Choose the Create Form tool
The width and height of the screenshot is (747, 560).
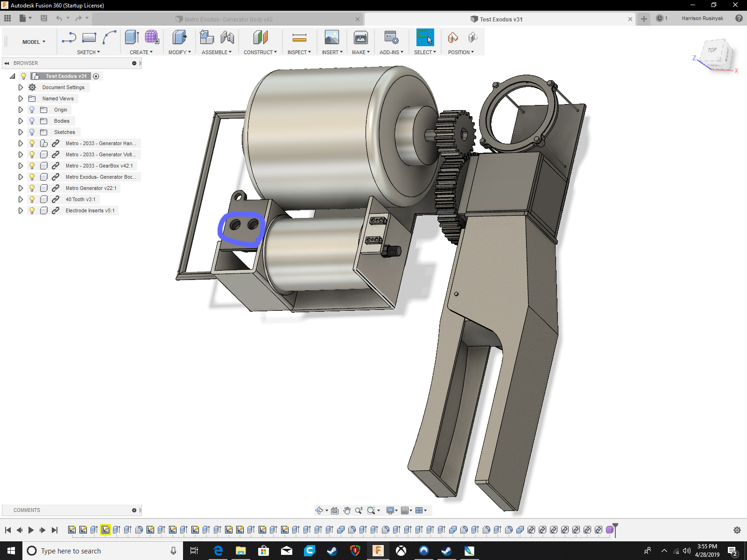152,37
